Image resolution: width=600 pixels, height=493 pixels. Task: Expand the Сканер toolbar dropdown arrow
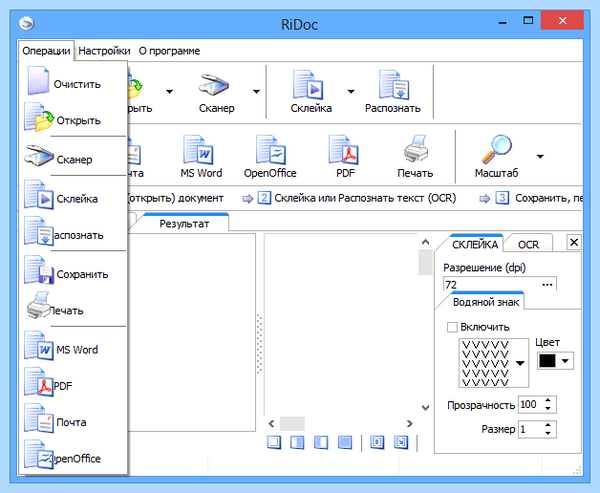[x=256, y=91]
